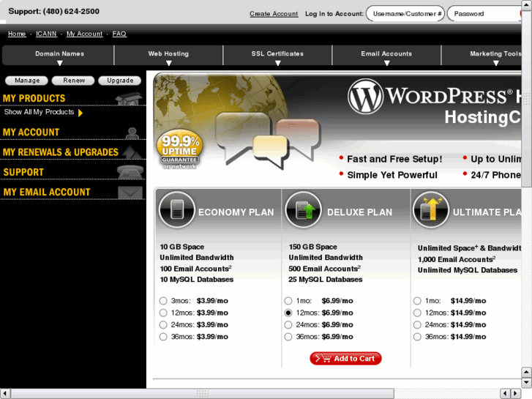Click the Support: (480) 624-2500 text
Image resolution: width=532 pixels, height=399 pixels.
pyautogui.click(x=53, y=11)
